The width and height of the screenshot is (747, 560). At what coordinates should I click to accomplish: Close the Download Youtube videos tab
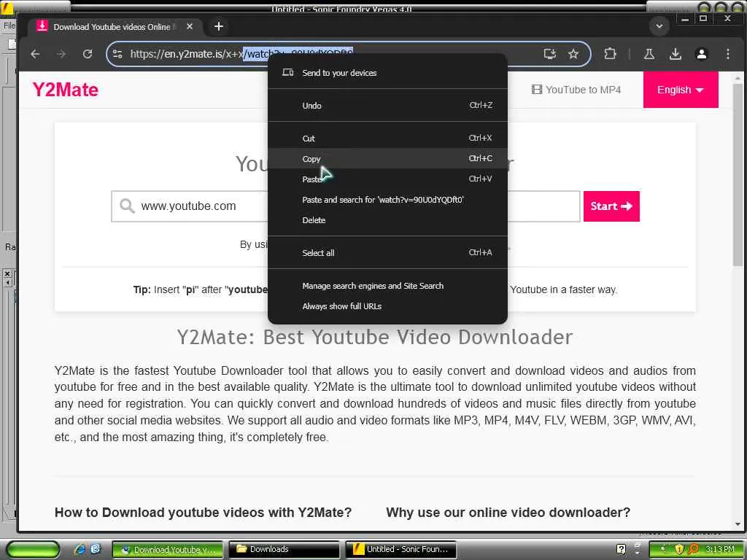(190, 27)
